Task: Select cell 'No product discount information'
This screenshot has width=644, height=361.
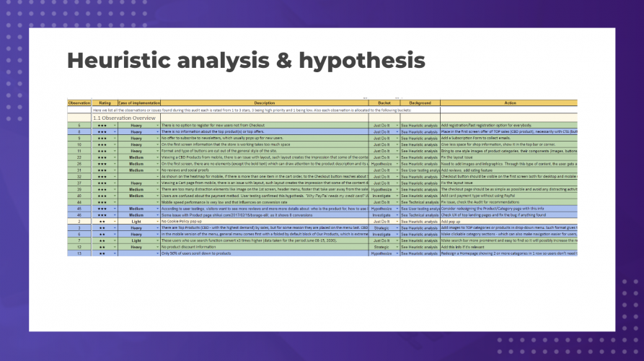Action: 265,247
